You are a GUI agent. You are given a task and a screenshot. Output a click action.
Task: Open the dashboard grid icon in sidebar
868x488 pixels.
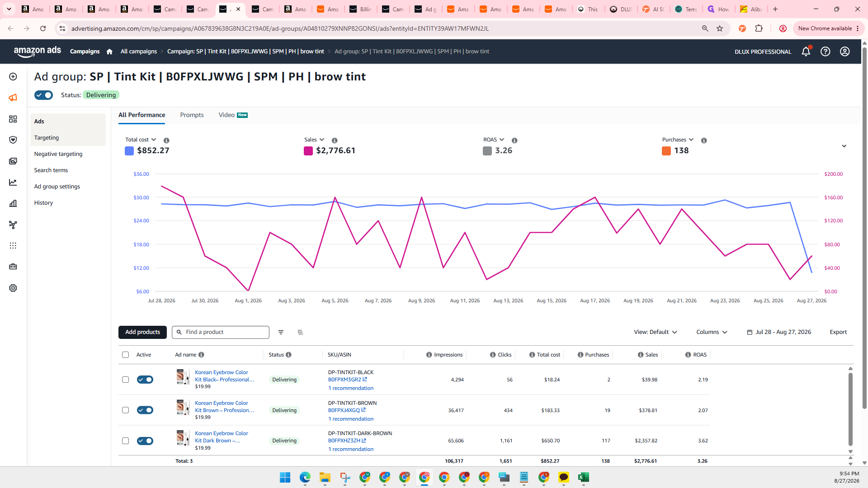point(13,119)
